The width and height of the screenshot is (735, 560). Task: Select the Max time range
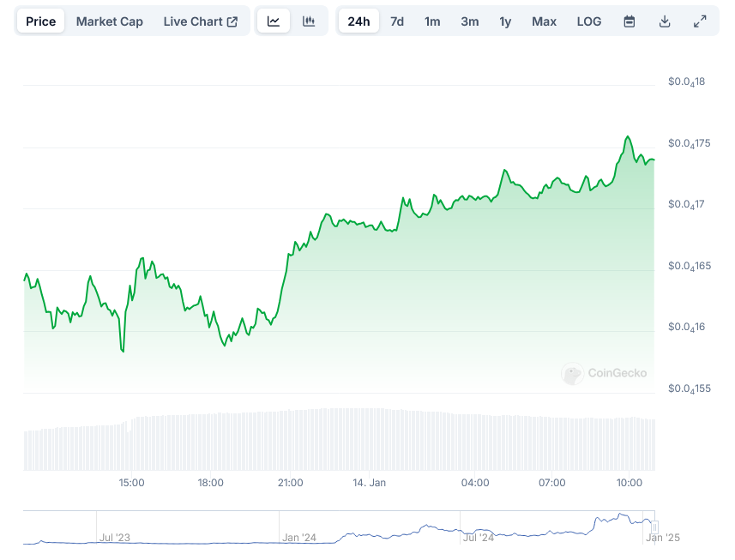[x=544, y=21]
